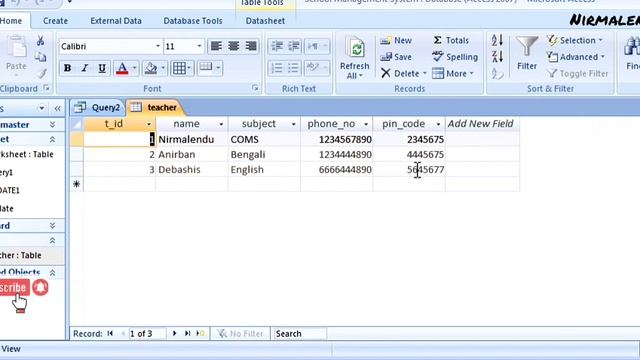This screenshot has width=640, height=360.
Task: Go to first record navigation button
Action: pos(110,333)
